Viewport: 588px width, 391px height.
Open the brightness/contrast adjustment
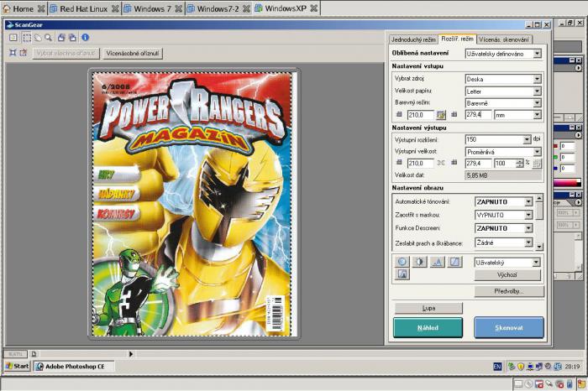click(x=420, y=262)
